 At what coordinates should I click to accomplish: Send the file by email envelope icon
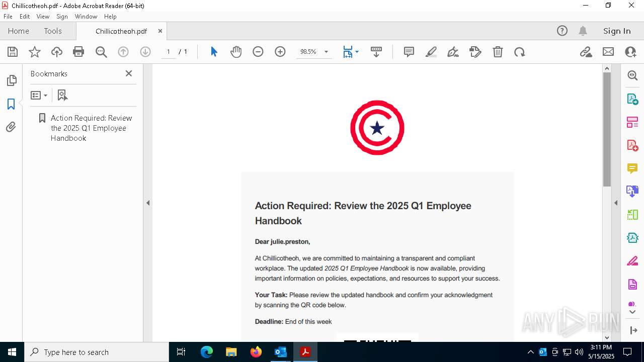click(608, 52)
